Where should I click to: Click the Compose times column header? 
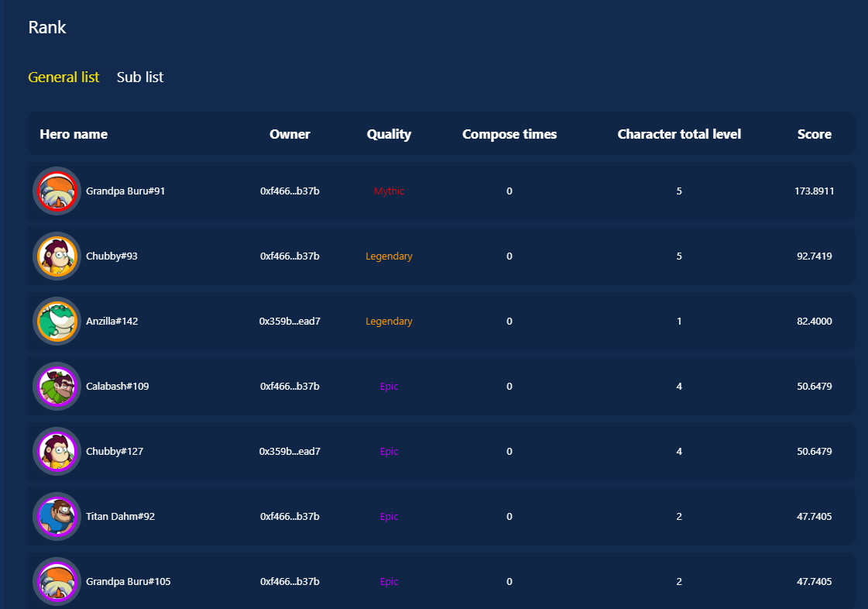[509, 135]
